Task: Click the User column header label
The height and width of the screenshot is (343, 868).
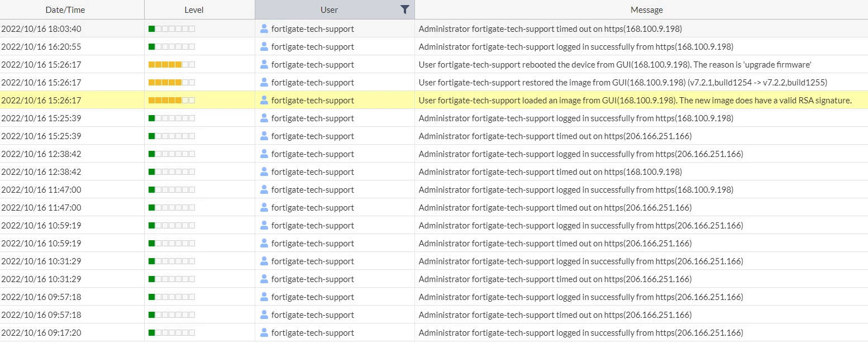Action: (329, 9)
